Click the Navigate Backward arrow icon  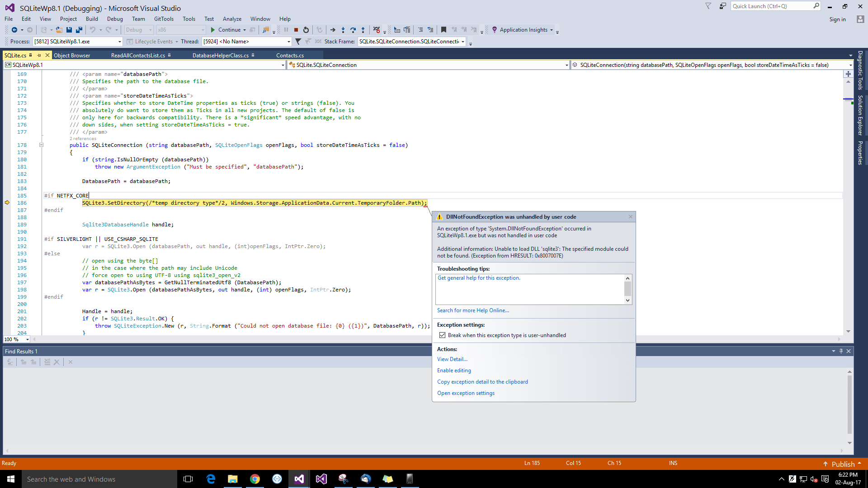tap(14, 30)
